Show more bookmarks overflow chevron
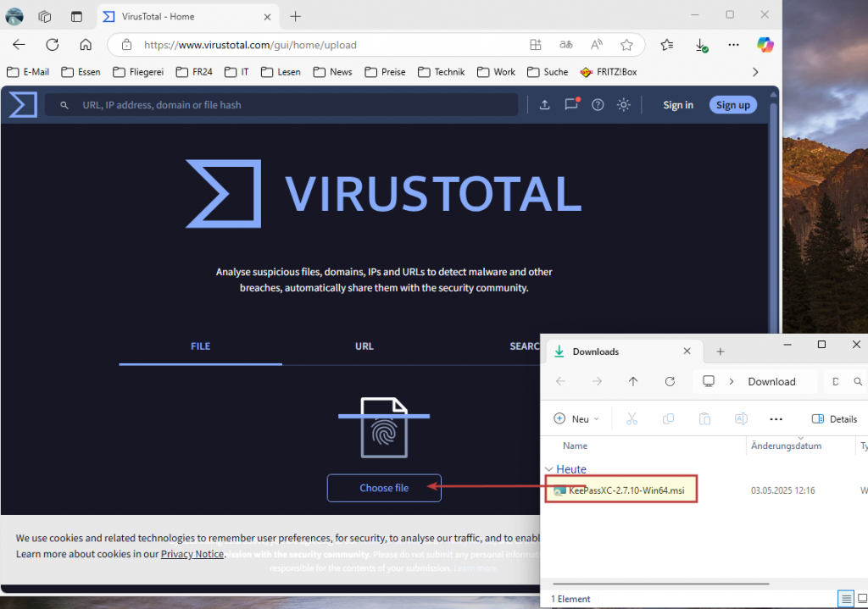868x609 pixels. tap(754, 72)
